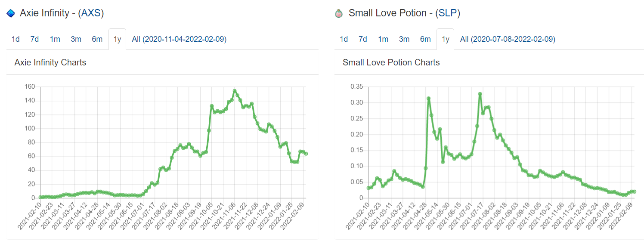Select the 1d tab on Axie chart
The width and height of the screenshot is (644, 241).
point(15,39)
